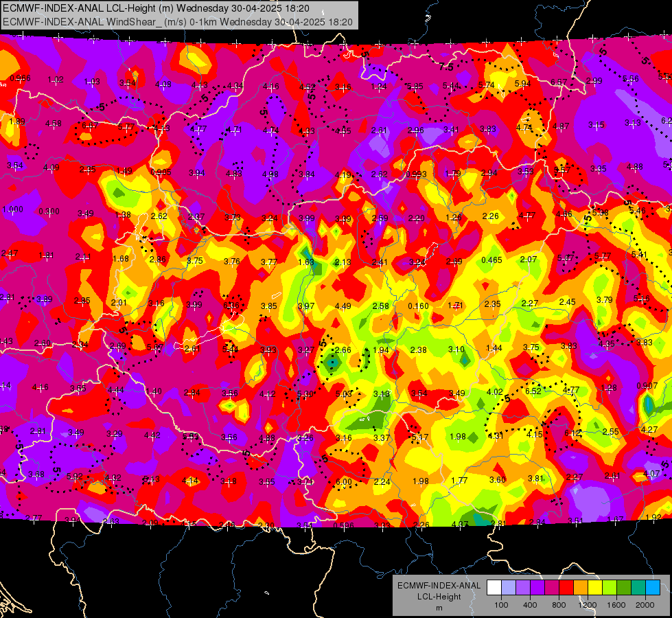Click the 1.94 wind shear value

coord(381,350)
